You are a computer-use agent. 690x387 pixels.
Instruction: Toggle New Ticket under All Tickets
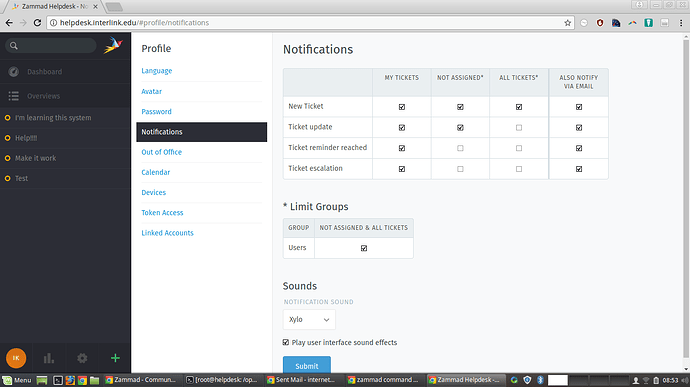pyautogui.click(x=519, y=107)
